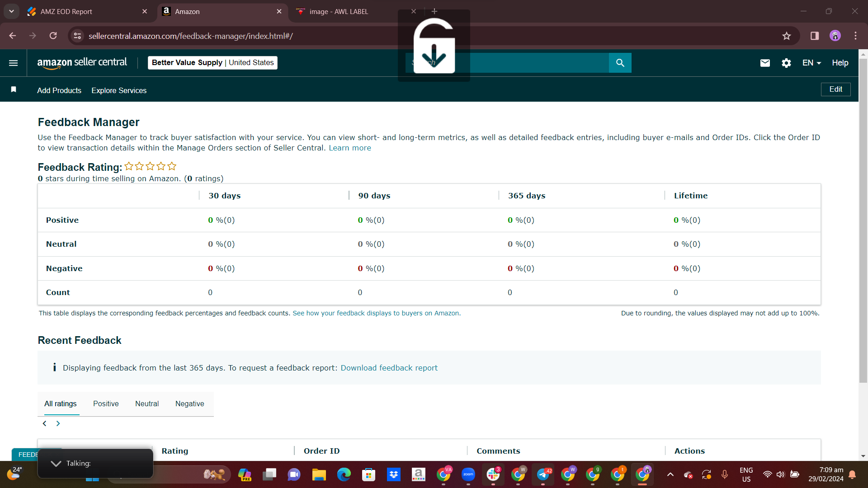This screenshot has width=868, height=488.
Task: Click the amazon seller central logo
Action: [x=82, y=63]
